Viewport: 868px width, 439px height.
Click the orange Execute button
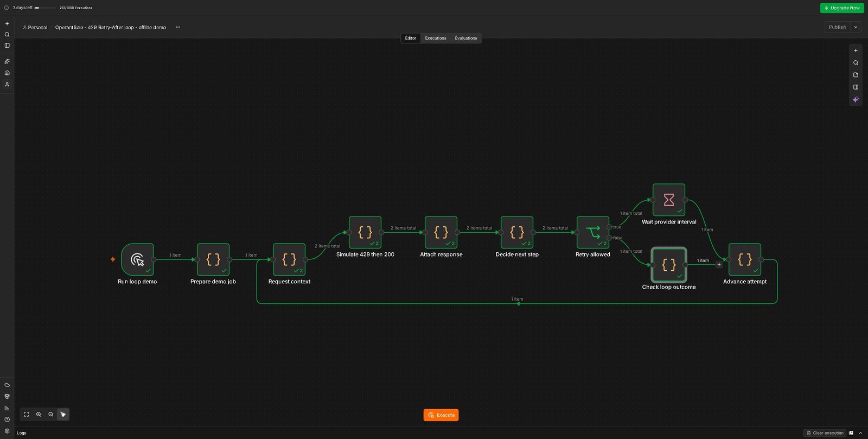441,415
